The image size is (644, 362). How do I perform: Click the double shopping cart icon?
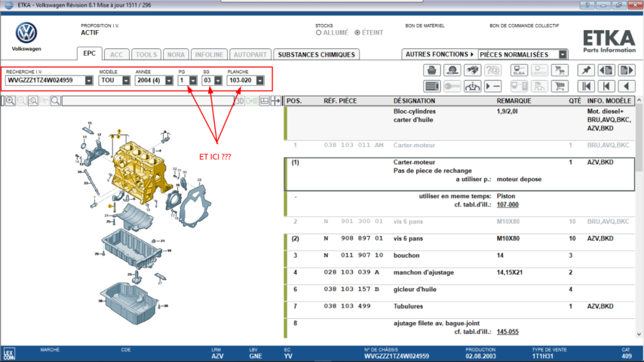560,70
